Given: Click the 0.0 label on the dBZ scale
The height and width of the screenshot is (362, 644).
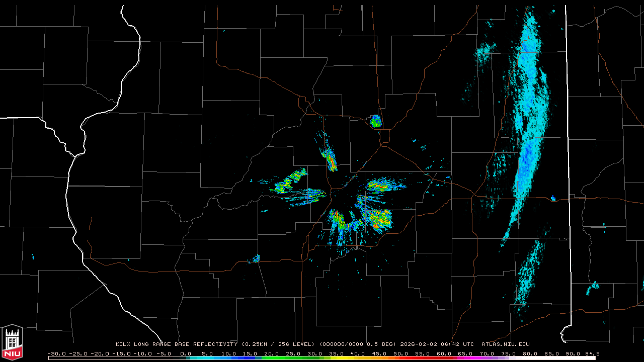Looking at the screenshot, I should click(x=186, y=353).
